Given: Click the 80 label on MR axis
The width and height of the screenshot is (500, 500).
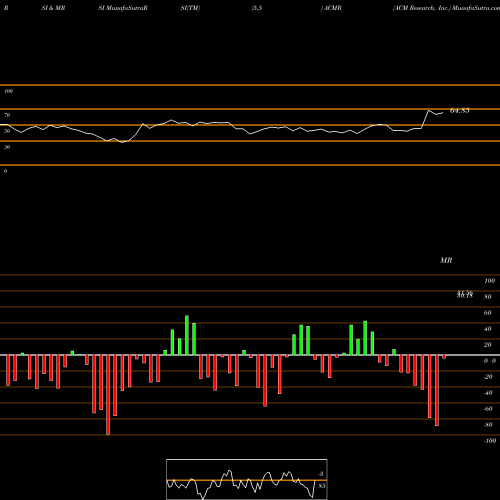Looking at the screenshot, I should [x=488, y=297].
